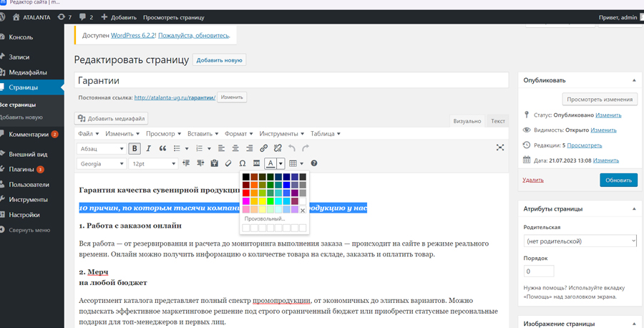Screen dimensions: 644x328
Task: Click the Гарантии page title field
Action: click(x=291, y=81)
